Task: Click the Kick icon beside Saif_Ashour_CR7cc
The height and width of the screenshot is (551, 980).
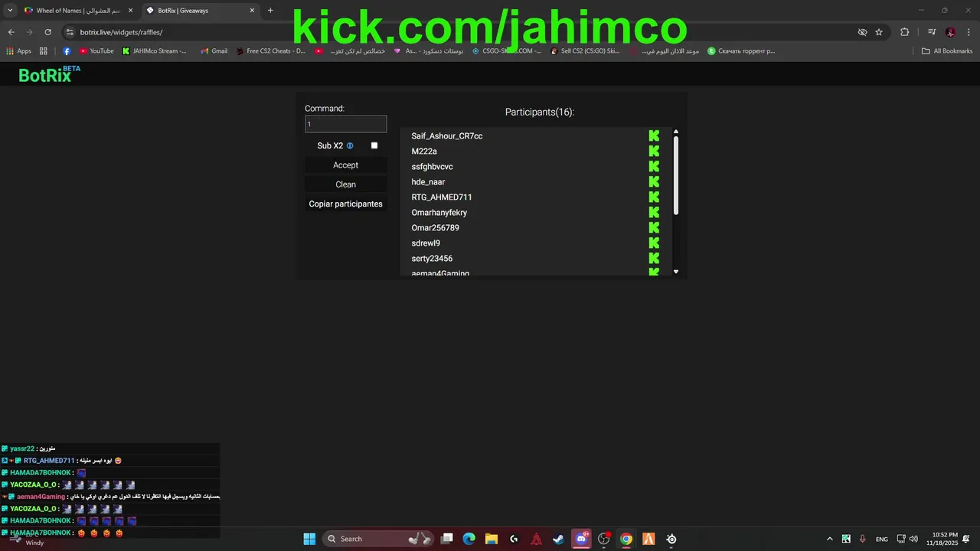Action: 654,135
